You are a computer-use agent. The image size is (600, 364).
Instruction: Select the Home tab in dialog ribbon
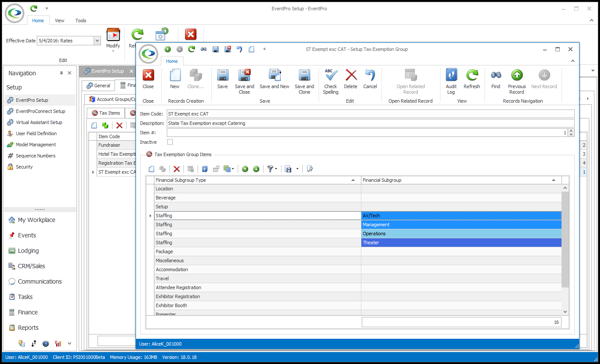[172, 61]
